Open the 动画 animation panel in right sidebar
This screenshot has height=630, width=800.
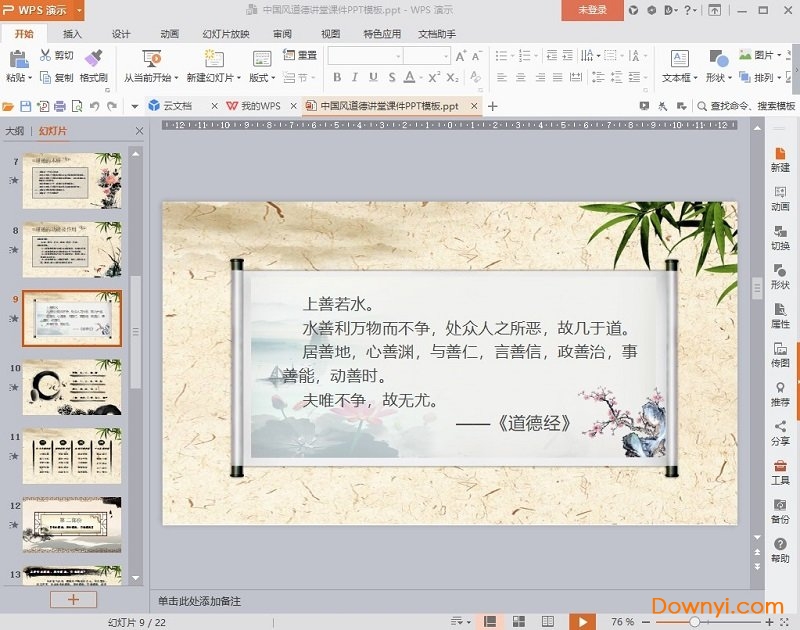pyautogui.click(x=780, y=197)
